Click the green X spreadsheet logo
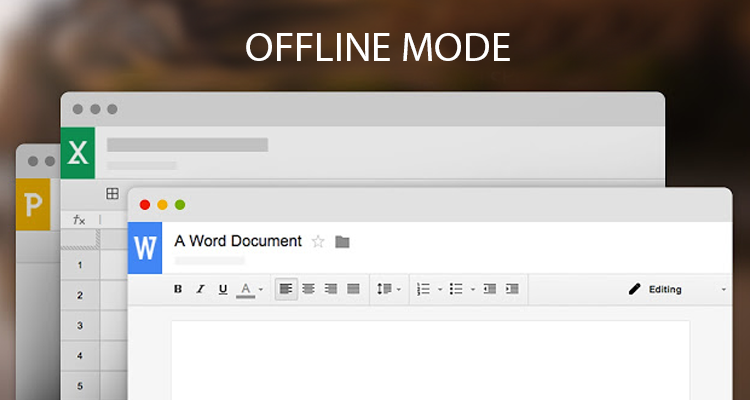The image size is (750, 400). click(x=77, y=153)
